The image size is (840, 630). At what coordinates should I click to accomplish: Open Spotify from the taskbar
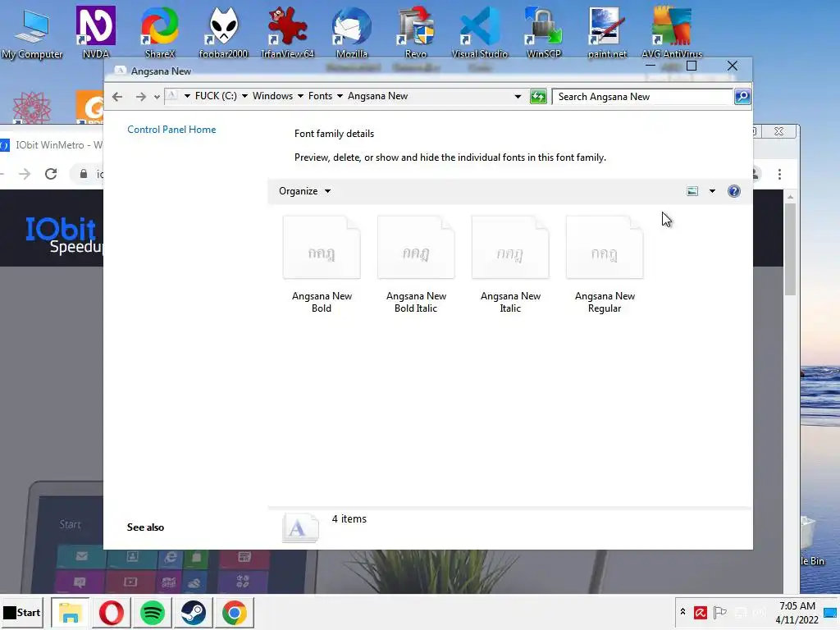click(x=152, y=612)
